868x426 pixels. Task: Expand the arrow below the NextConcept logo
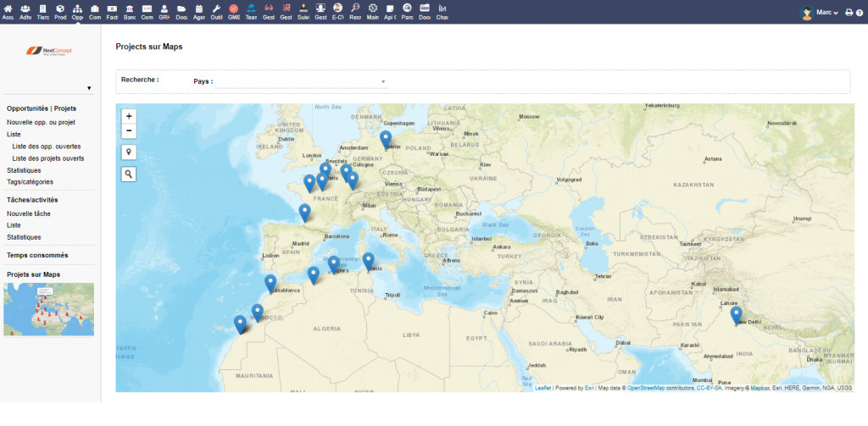(89, 88)
